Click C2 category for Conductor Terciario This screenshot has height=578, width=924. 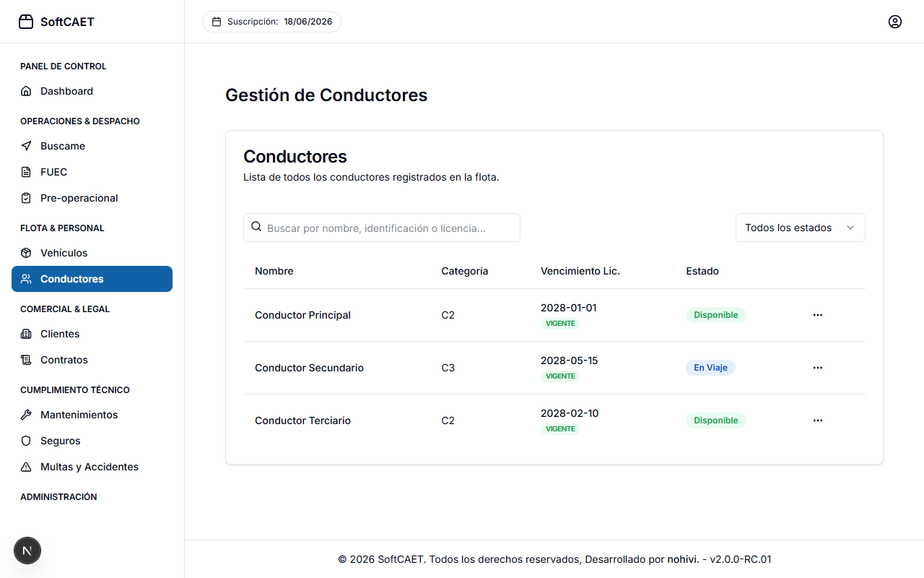tap(448, 420)
